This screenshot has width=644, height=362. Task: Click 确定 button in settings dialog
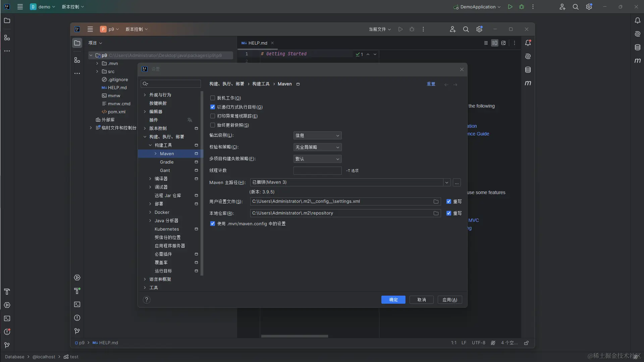click(x=393, y=300)
